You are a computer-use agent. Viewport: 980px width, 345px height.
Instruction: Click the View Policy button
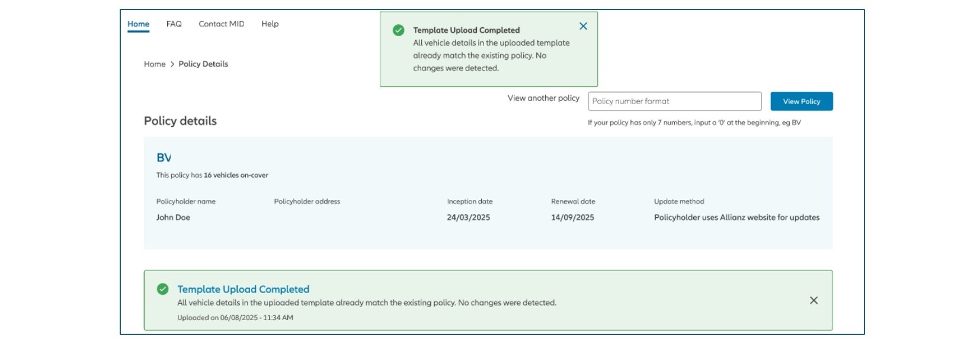802,101
